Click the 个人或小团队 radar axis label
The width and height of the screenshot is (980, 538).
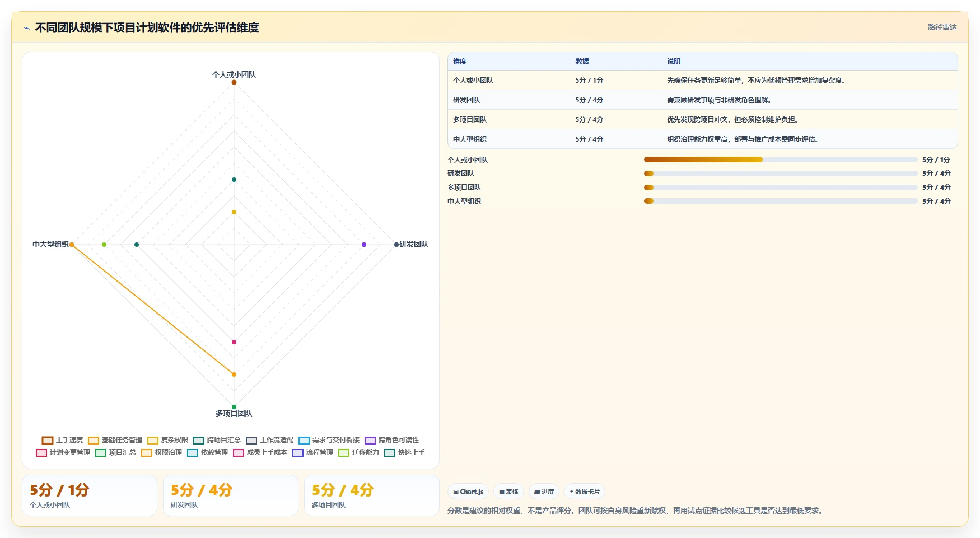pos(234,74)
